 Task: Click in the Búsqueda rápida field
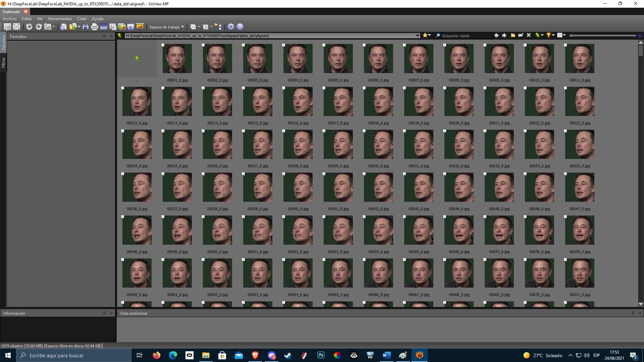pos(464,36)
